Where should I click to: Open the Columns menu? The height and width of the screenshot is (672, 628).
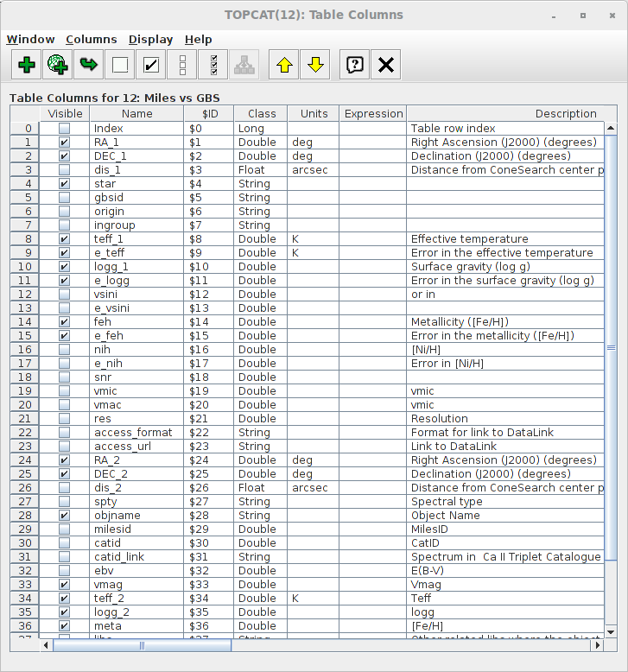click(x=92, y=40)
